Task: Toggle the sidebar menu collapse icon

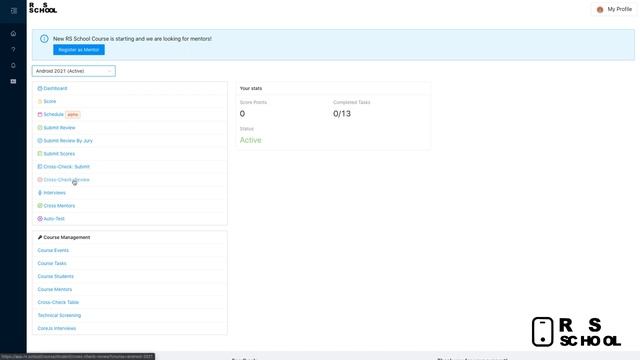Action: click(13, 11)
